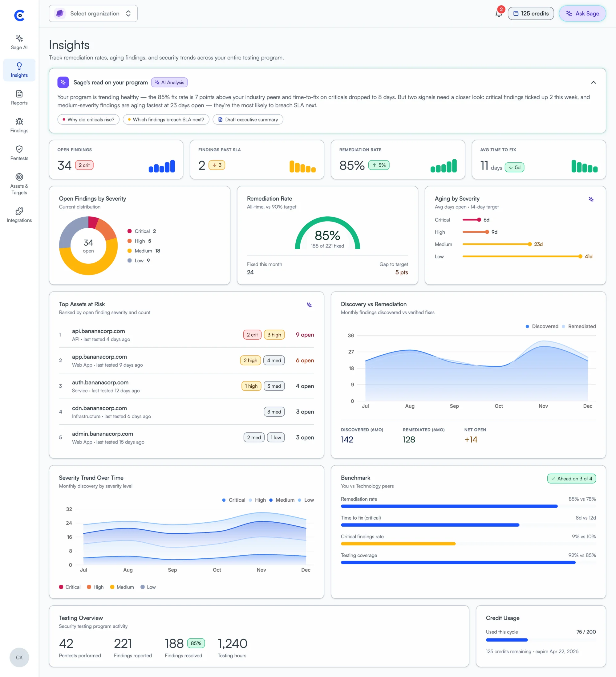Open admin.bananacorp.com asset row

point(186,438)
